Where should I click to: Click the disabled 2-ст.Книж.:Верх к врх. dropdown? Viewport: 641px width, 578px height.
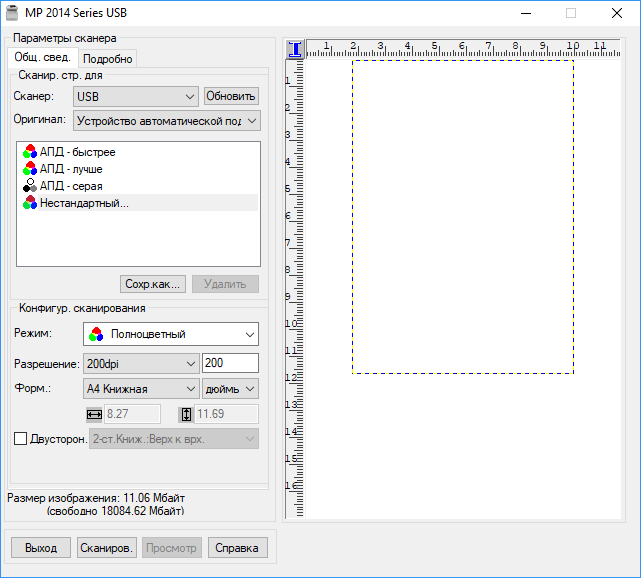(174, 439)
